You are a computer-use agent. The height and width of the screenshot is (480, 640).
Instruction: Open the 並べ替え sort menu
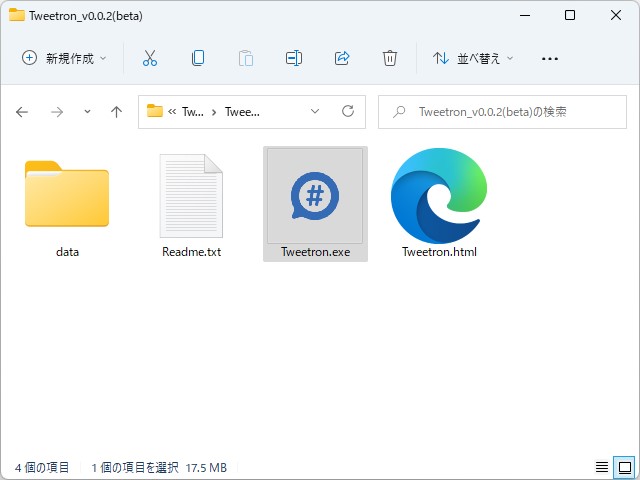coord(473,58)
